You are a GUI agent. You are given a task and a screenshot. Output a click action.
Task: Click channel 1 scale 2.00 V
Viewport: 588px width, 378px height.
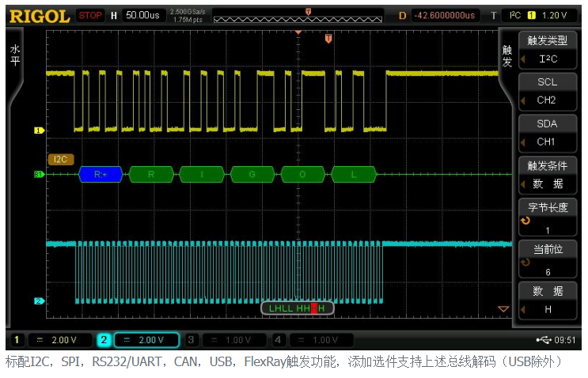(x=60, y=340)
